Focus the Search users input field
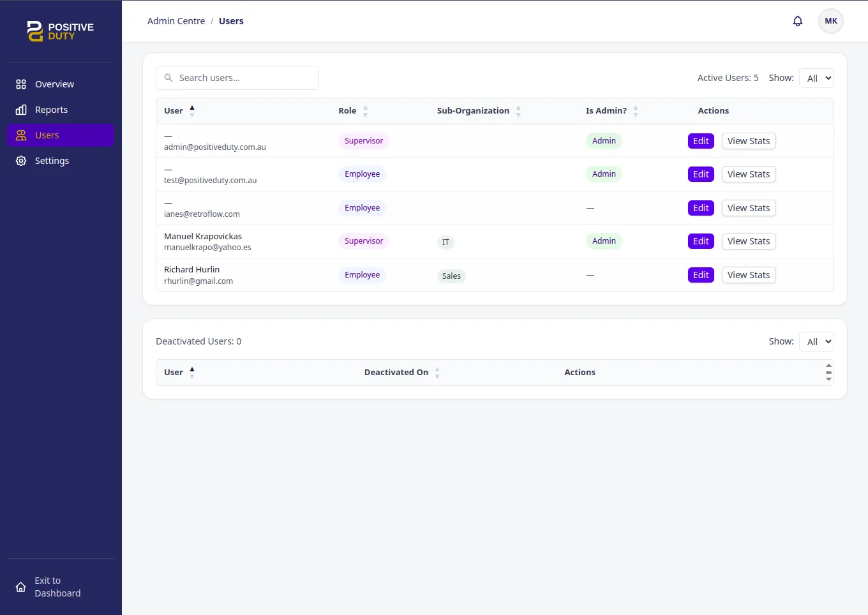The image size is (868, 615). (x=246, y=78)
